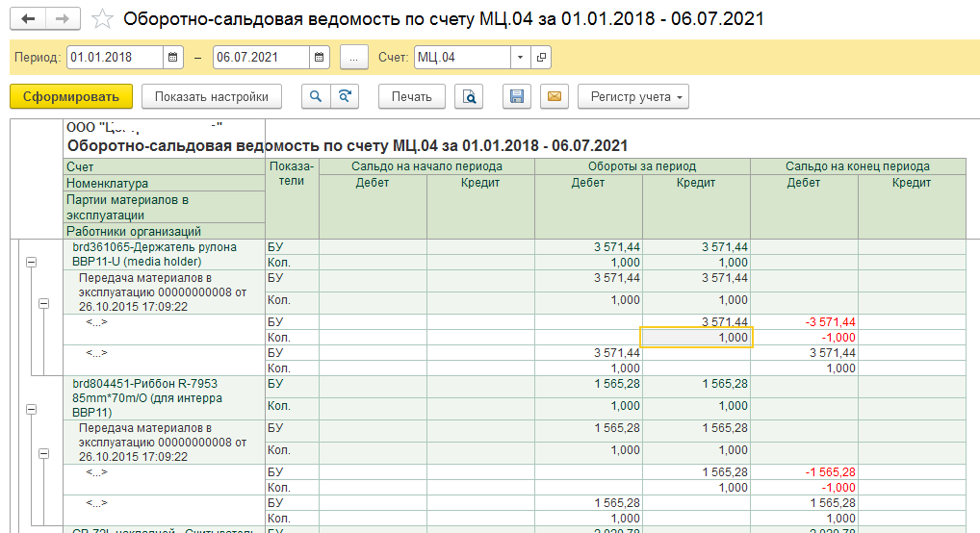Save report with floppy disk icon
The image size is (980, 533).
pyautogui.click(x=517, y=96)
